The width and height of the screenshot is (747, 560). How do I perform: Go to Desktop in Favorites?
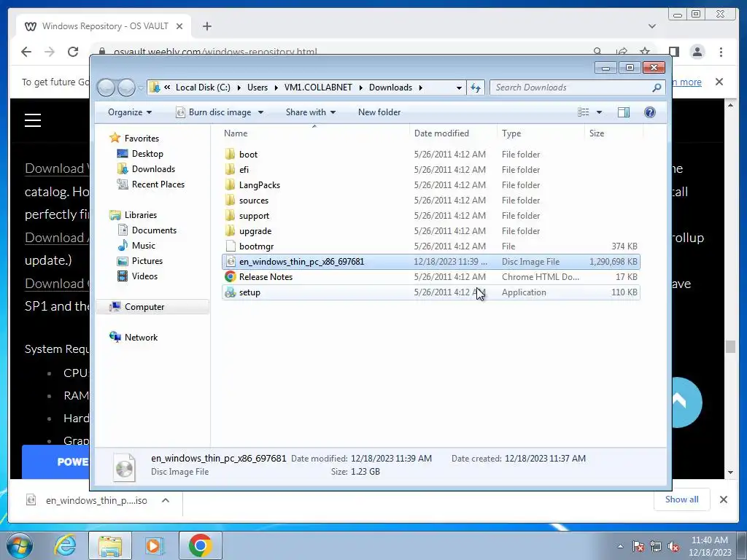pos(147,154)
